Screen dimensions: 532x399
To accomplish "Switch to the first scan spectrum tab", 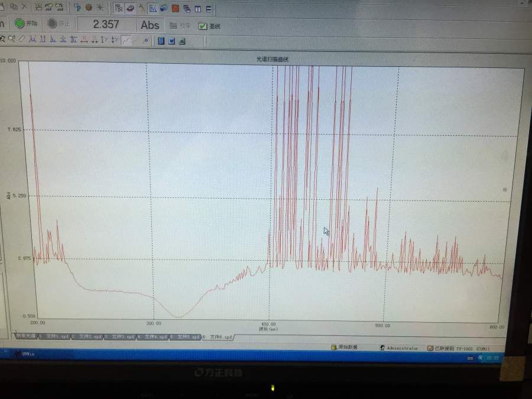I will click(x=27, y=336).
